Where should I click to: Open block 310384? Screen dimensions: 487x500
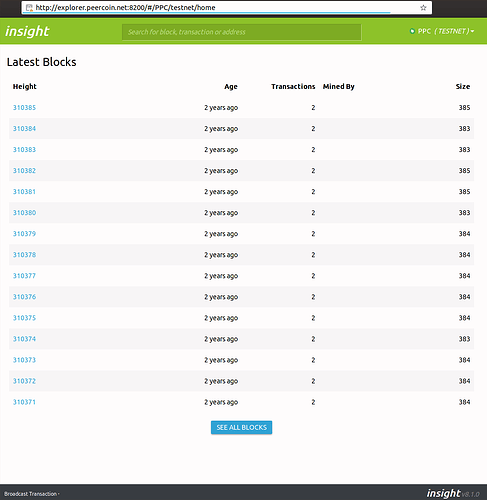click(x=24, y=129)
